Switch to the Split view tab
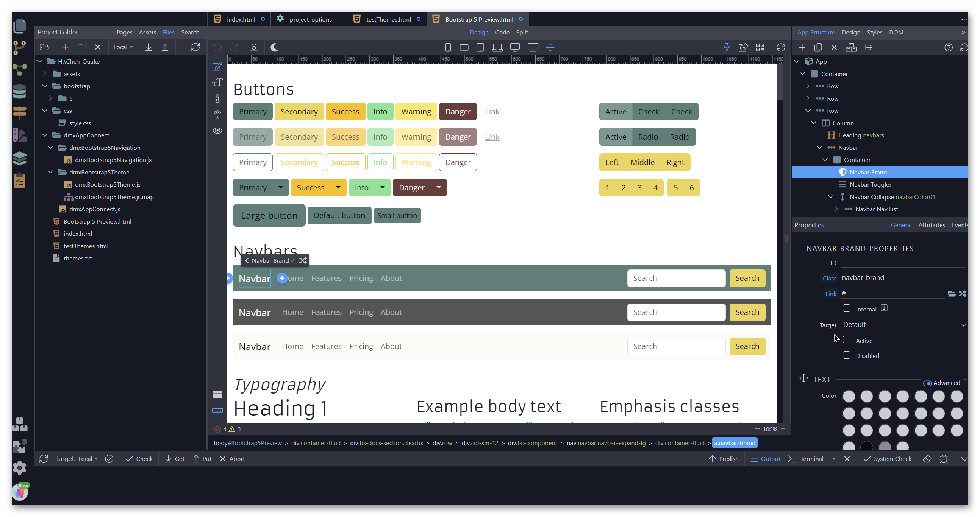Viewport: 980px width, 517px height. (522, 32)
